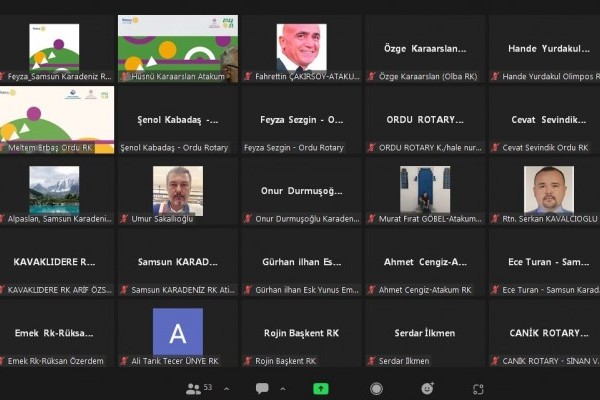Click muted mic icon beside Rojin Başkent RK label
This screenshot has width=600, height=400.
tap(248, 361)
